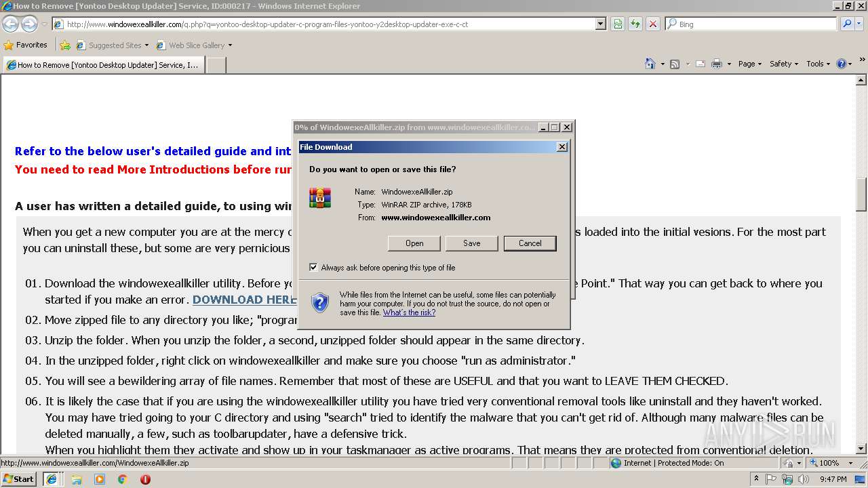The image size is (868, 488).
Task: Open Quick Tabs small square tab
Action: [216, 65]
